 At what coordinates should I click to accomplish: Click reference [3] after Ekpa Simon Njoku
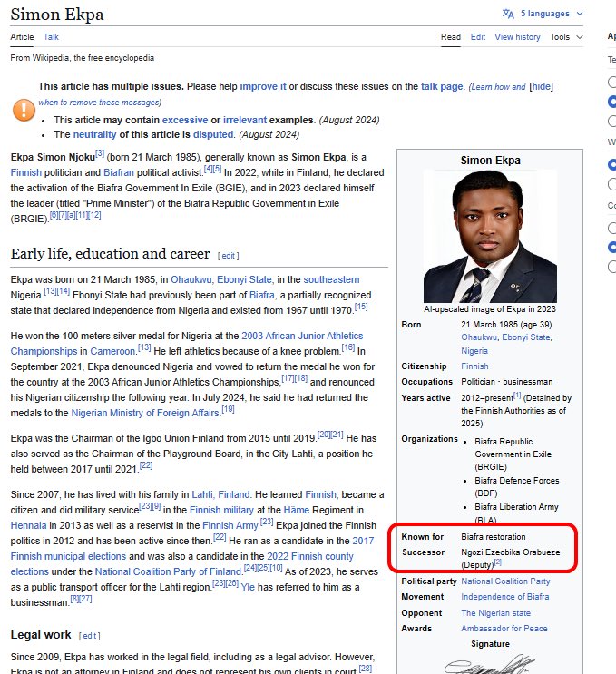100,153
